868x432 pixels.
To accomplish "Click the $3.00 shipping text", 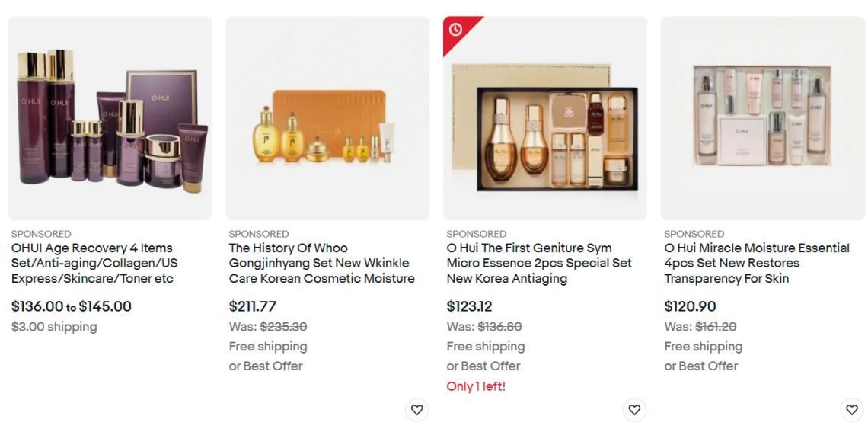I will [54, 327].
